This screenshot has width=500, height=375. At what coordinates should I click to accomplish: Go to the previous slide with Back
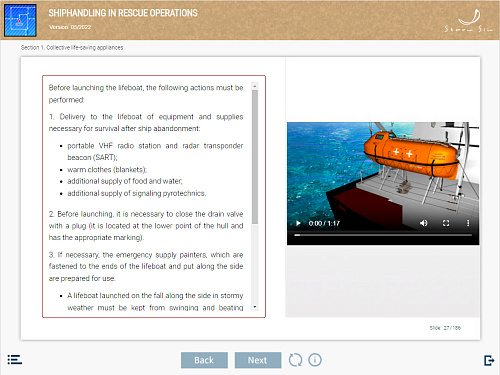coord(204,360)
